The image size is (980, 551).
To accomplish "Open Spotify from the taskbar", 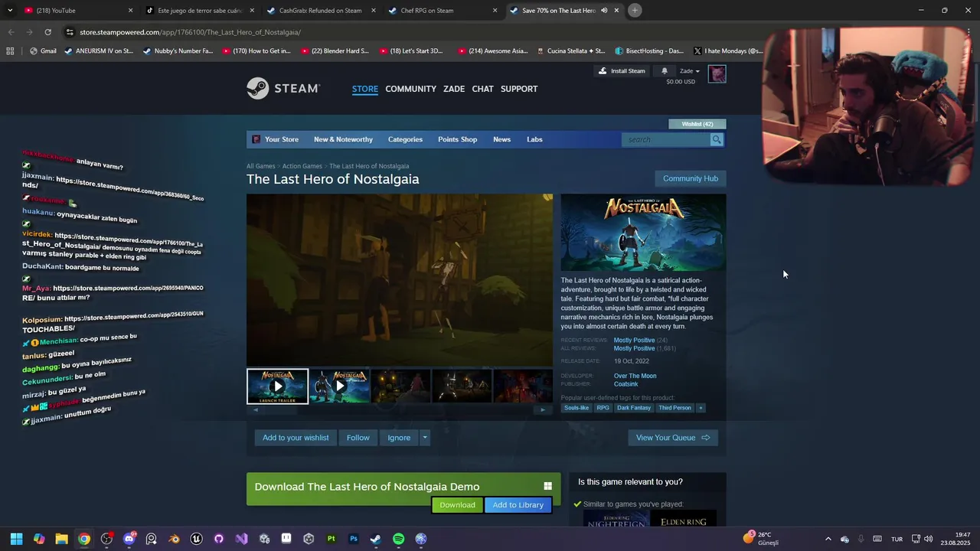I will tap(399, 539).
